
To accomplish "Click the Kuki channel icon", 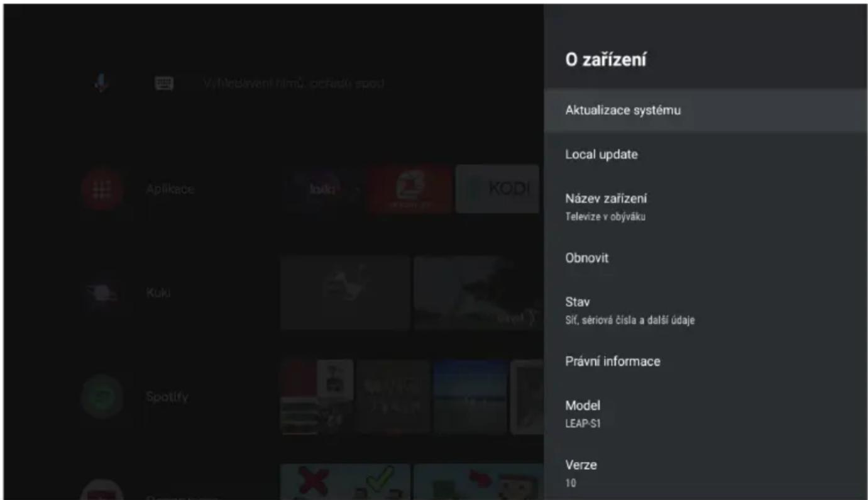I will [102, 293].
